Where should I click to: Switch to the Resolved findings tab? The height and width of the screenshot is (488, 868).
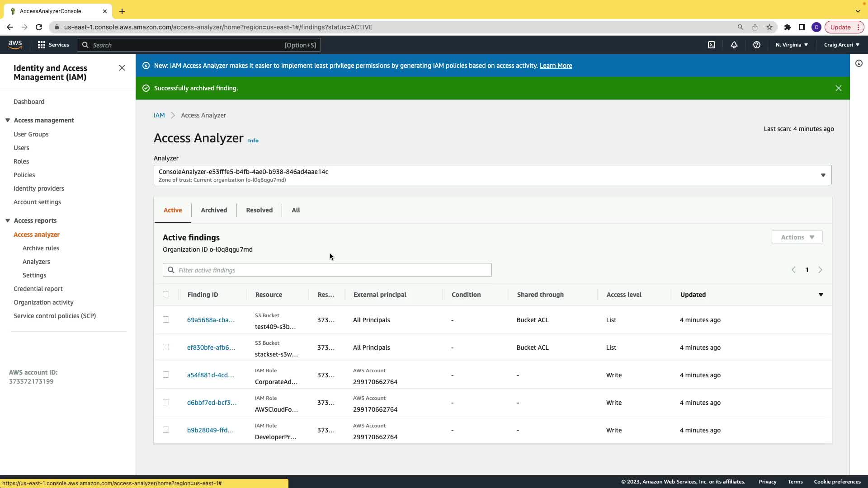point(259,210)
